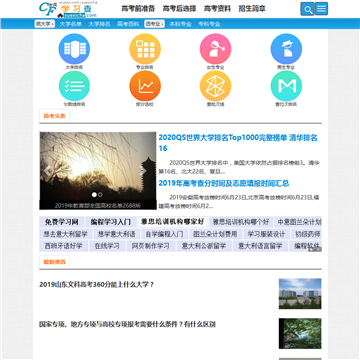Click the 想学意大利语 tag
This screenshot has height=360, width=360.
pyautogui.click(x=117, y=234)
